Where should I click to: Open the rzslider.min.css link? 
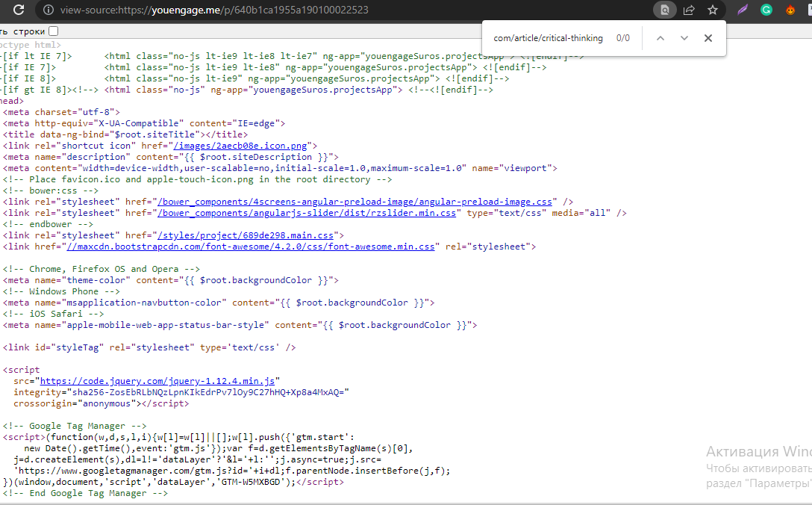[307, 213]
